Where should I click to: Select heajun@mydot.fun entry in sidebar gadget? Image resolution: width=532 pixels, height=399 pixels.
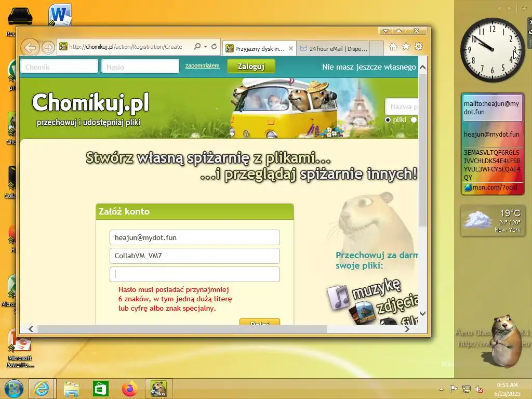point(491,134)
